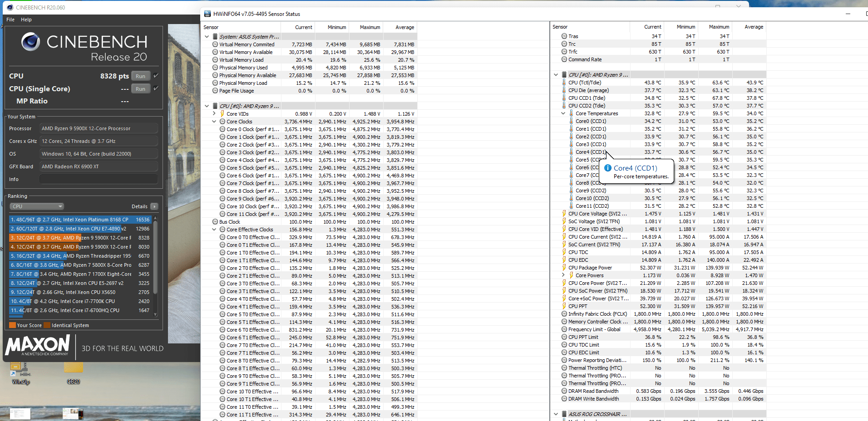Viewport: 868px width, 421px height.
Task: Click the Your Score orange legend swatch
Action: (x=13, y=325)
